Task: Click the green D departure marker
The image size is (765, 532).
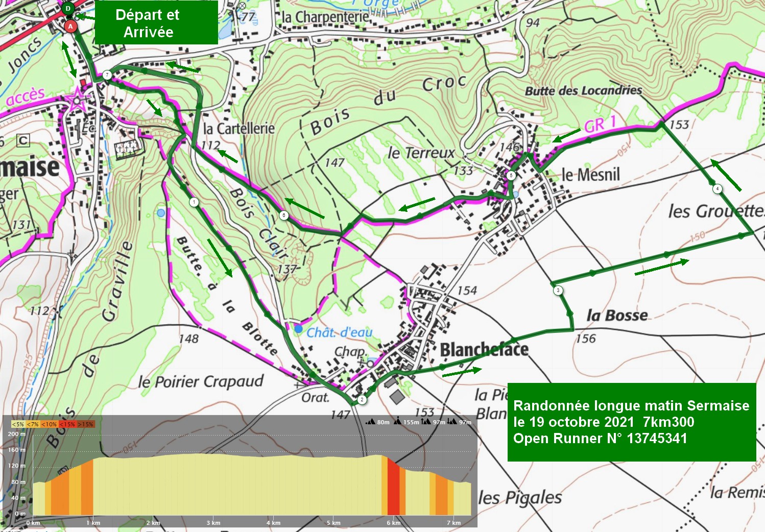Action: [68, 9]
